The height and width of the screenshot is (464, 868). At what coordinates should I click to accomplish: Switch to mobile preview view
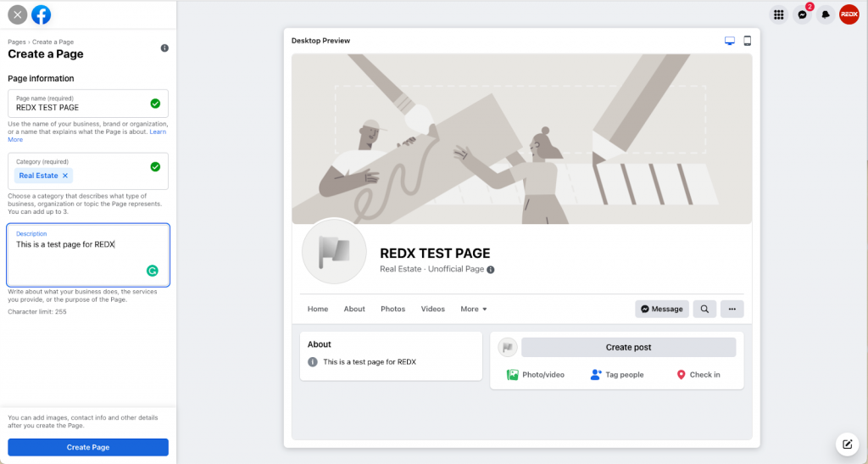pos(748,41)
